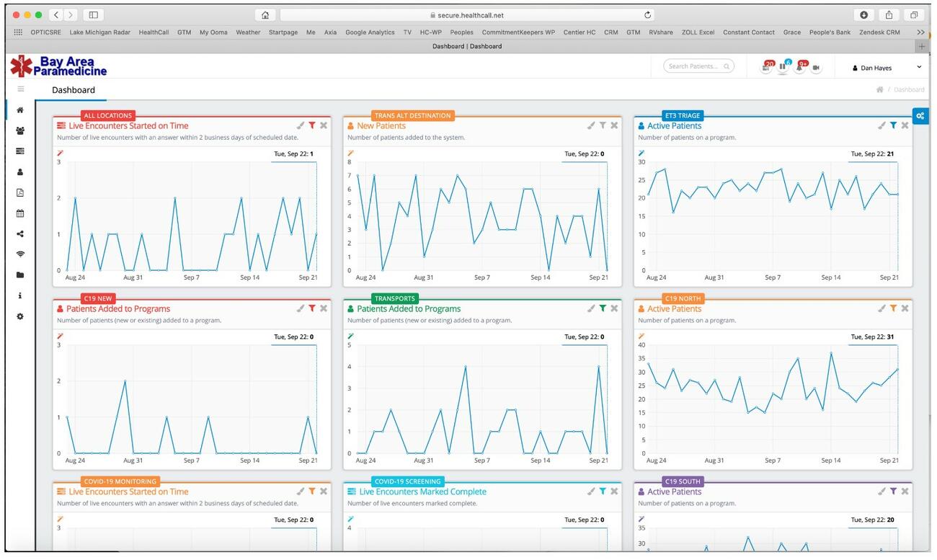The height and width of the screenshot is (560, 937).
Task: Open the Google Analytics bookmark
Action: pos(370,32)
